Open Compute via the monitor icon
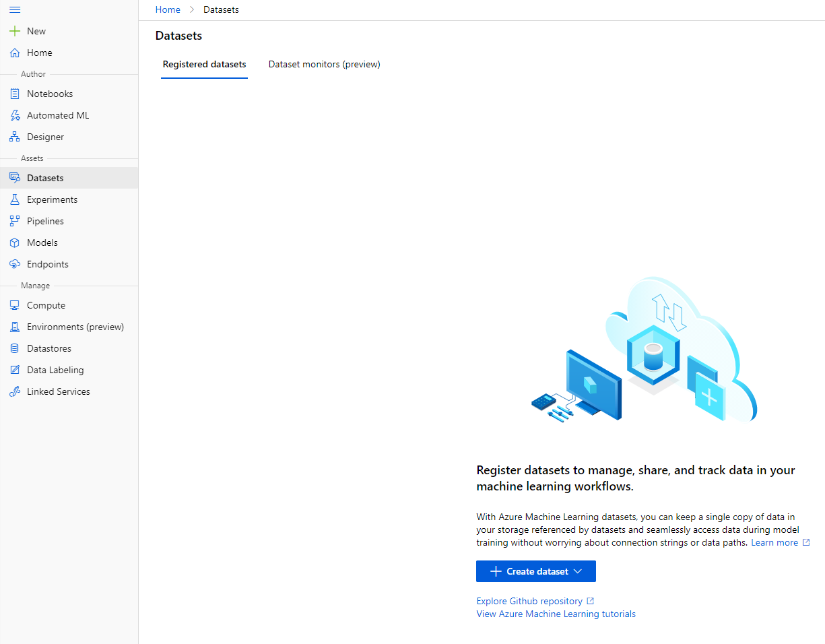The height and width of the screenshot is (644, 825). pyautogui.click(x=15, y=305)
